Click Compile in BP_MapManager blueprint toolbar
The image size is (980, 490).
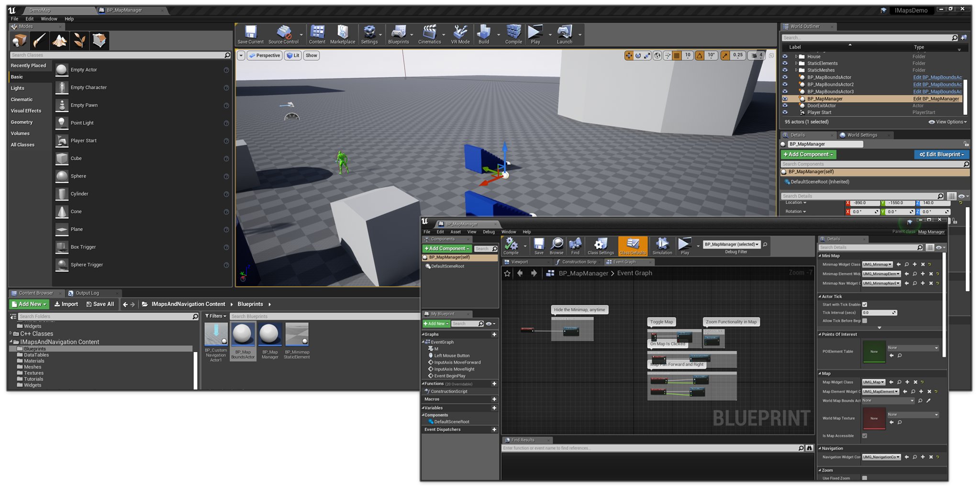pyautogui.click(x=511, y=246)
